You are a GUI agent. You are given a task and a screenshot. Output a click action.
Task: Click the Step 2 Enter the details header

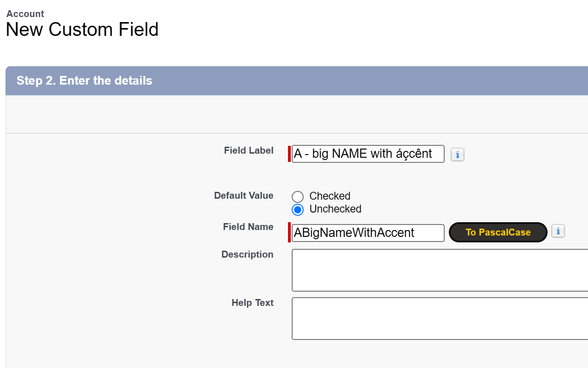point(84,80)
